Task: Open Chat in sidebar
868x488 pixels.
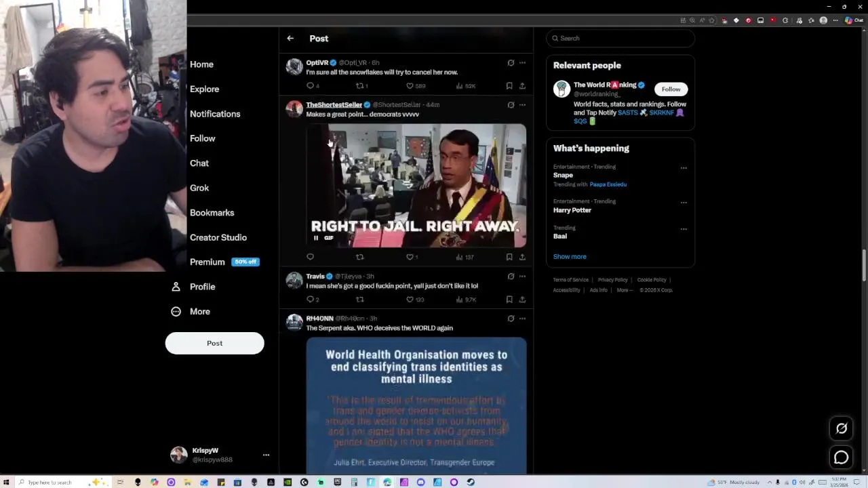Action: coord(199,163)
